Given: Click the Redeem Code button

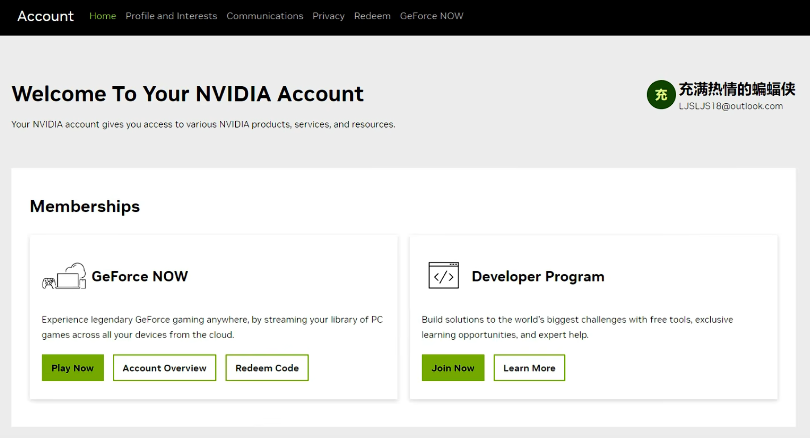Looking at the screenshot, I should coord(267,368).
